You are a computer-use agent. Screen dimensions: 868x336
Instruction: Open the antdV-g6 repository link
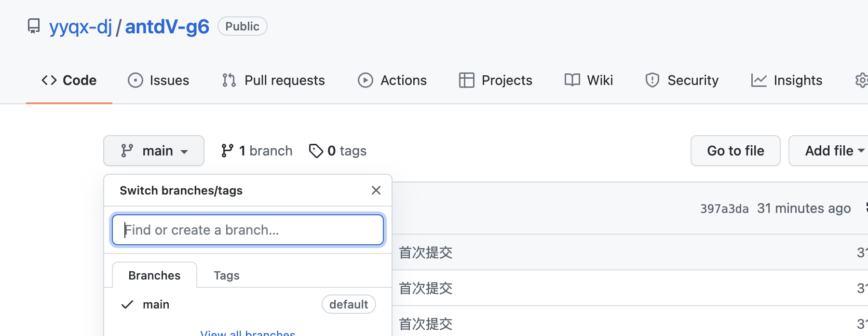[167, 27]
